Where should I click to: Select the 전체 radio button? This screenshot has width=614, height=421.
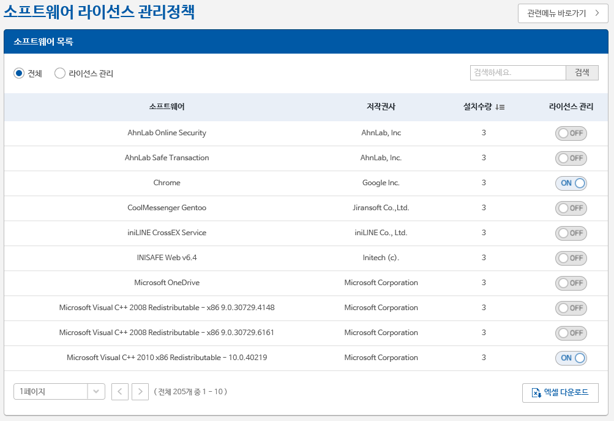(x=19, y=73)
